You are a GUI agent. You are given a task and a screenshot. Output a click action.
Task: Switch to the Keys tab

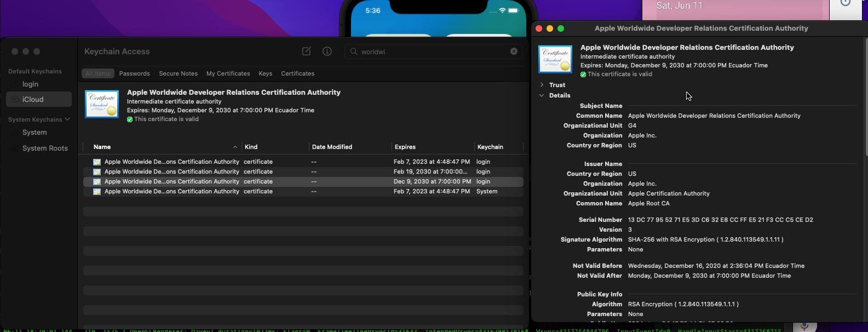click(x=265, y=73)
